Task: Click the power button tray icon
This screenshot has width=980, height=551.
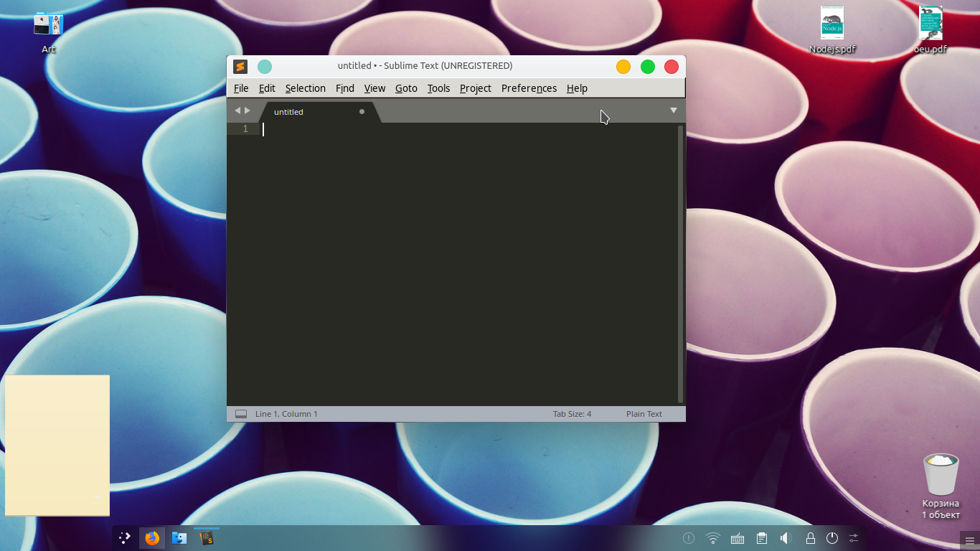Action: click(832, 538)
